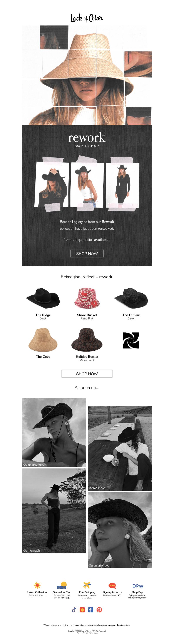Open the Instagram social icon
Screen dimensions: 174x644
[82, 610]
